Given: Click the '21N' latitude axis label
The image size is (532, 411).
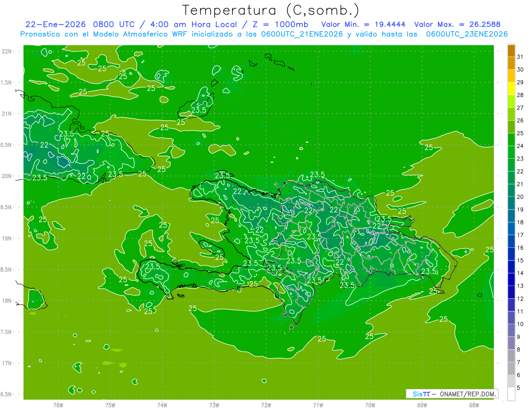Looking at the screenshot, I should 8,114.
